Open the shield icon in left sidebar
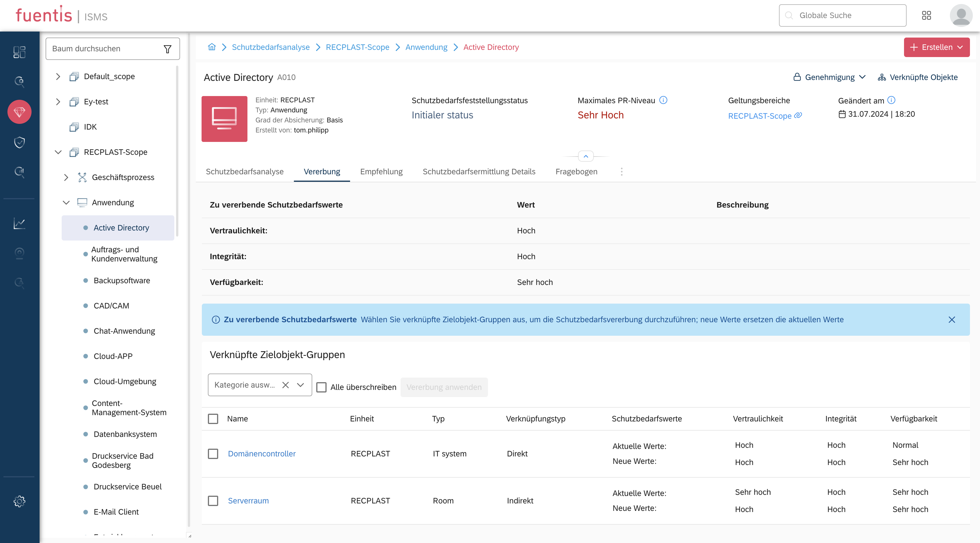 pos(19,142)
